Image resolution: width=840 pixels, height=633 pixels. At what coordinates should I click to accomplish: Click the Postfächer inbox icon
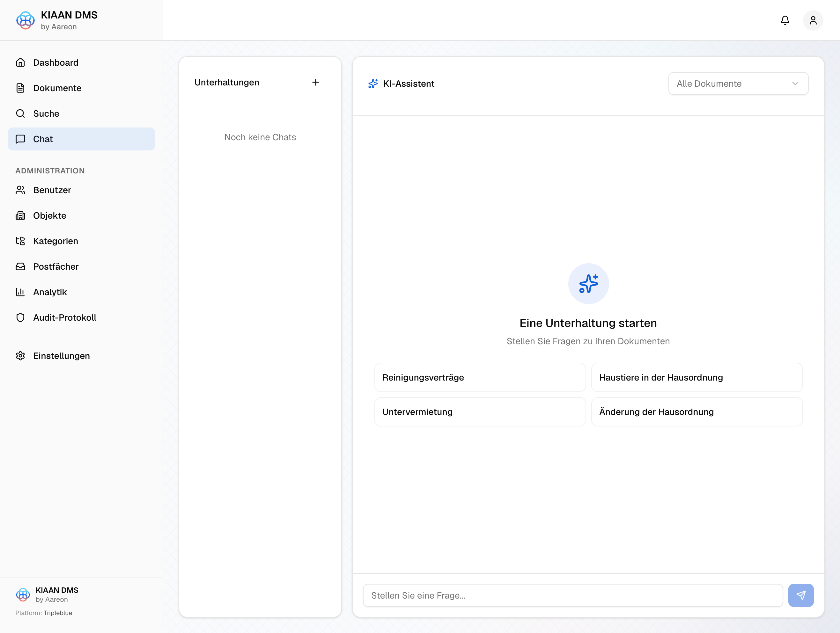click(x=20, y=266)
